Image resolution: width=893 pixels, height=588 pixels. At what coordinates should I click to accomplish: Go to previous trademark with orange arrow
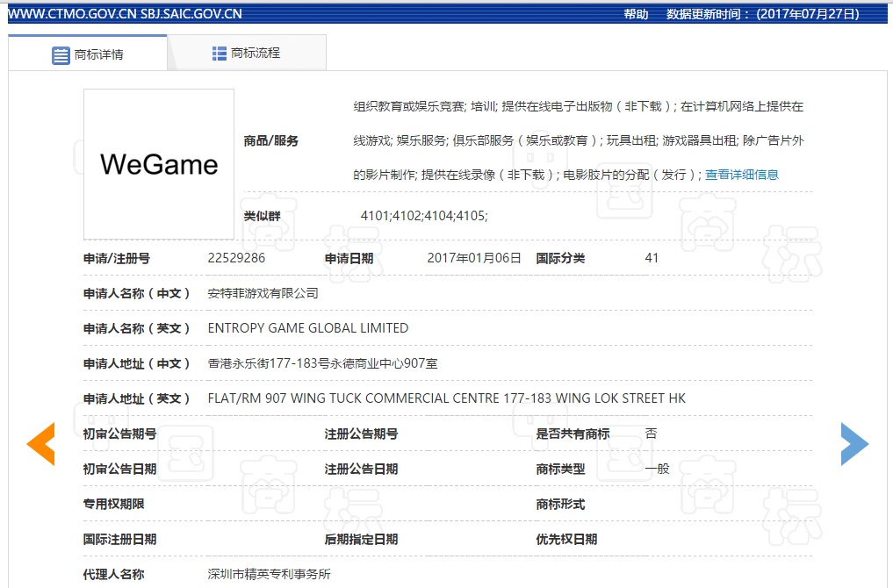[x=40, y=444]
